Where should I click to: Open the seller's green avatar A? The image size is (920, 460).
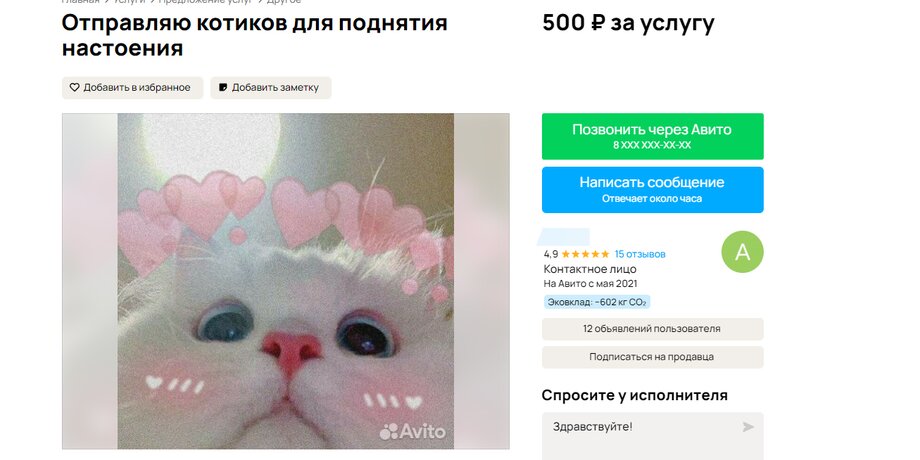pos(742,252)
